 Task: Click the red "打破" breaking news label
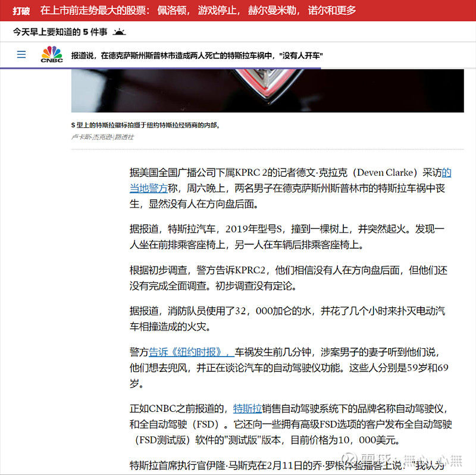point(18,10)
